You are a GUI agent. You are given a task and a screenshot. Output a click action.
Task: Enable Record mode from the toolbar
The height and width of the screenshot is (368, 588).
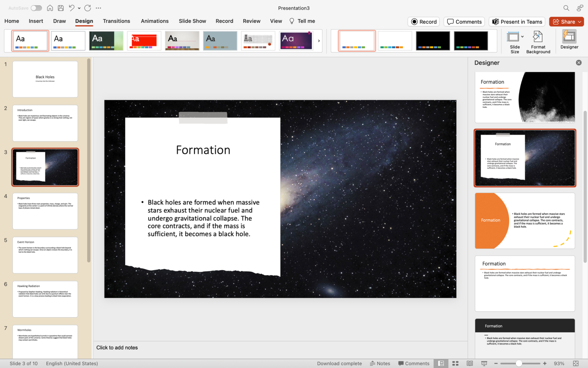pos(423,21)
